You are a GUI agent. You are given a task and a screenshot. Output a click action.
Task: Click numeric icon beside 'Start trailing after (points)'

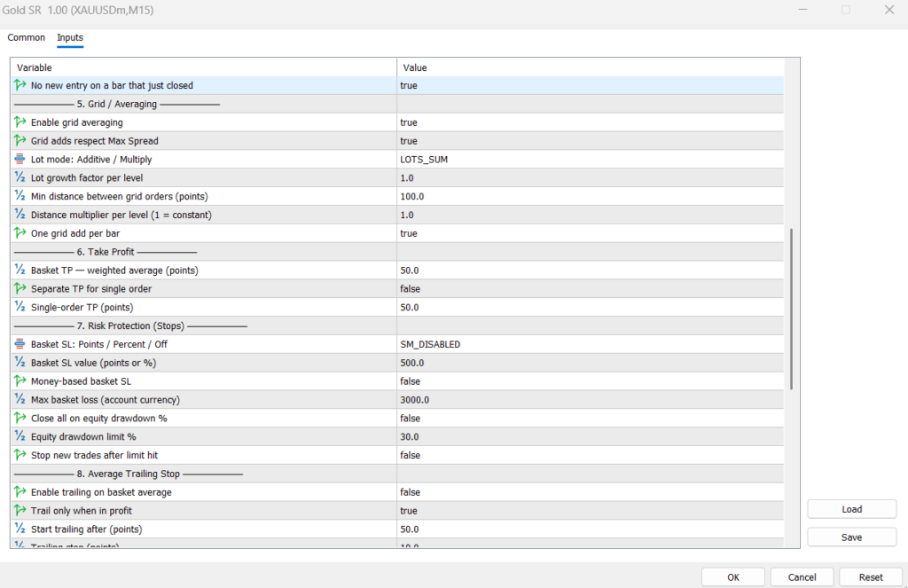[20, 529]
